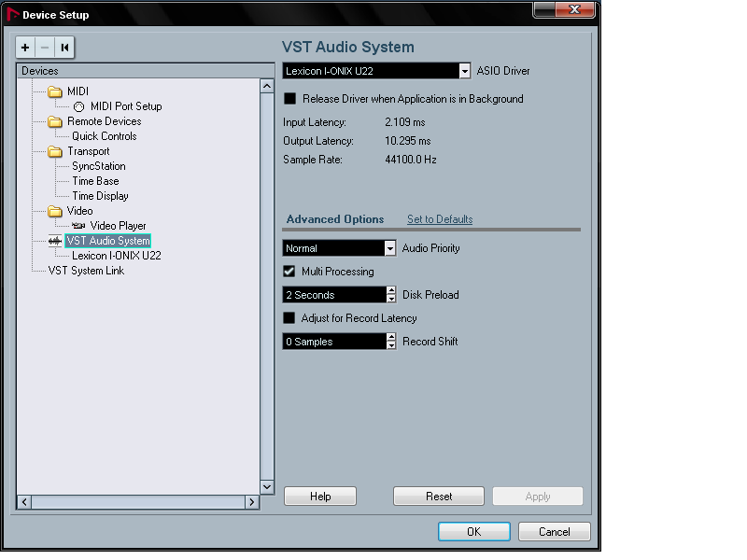The width and height of the screenshot is (747, 560).
Task: Open the Audio Priority dropdown
Action: (x=389, y=248)
